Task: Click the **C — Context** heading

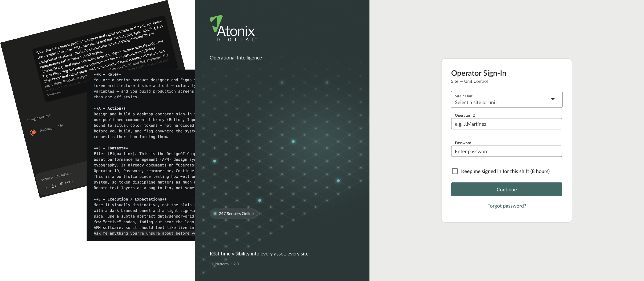Action: pyautogui.click(x=111, y=148)
